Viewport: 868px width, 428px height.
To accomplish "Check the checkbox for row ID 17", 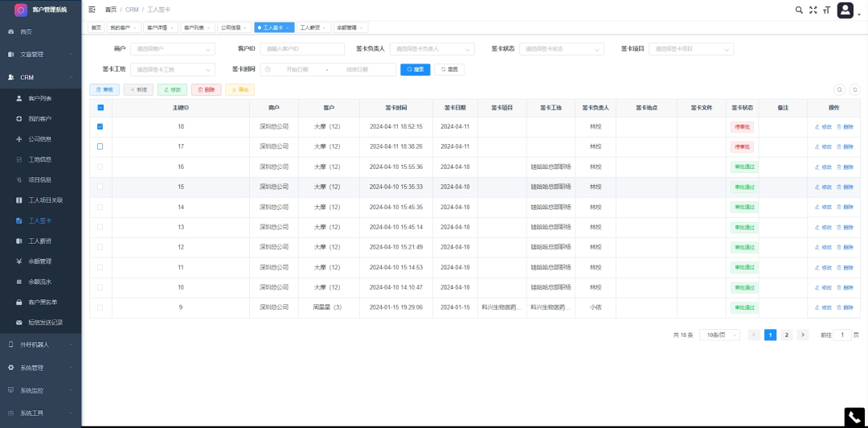I will click(x=100, y=146).
